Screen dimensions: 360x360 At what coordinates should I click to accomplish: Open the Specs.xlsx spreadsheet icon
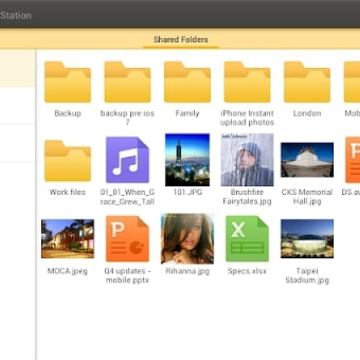(x=247, y=239)
